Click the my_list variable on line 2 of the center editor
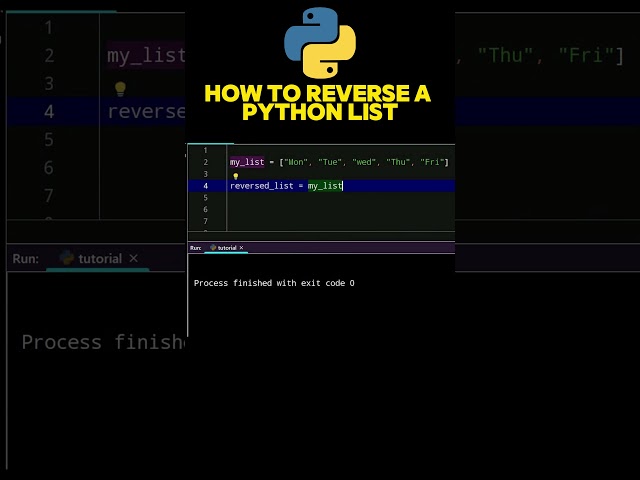This screenshot has height=480, width=640. point(247,162)
